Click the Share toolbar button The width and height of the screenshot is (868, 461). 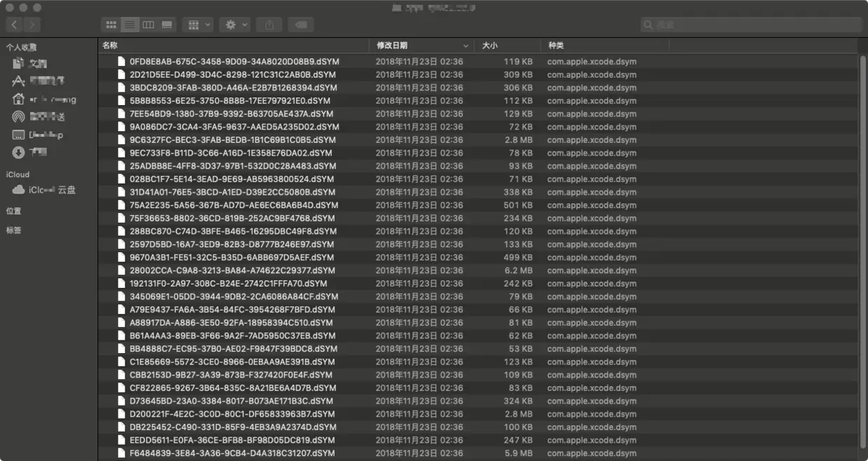269,25
